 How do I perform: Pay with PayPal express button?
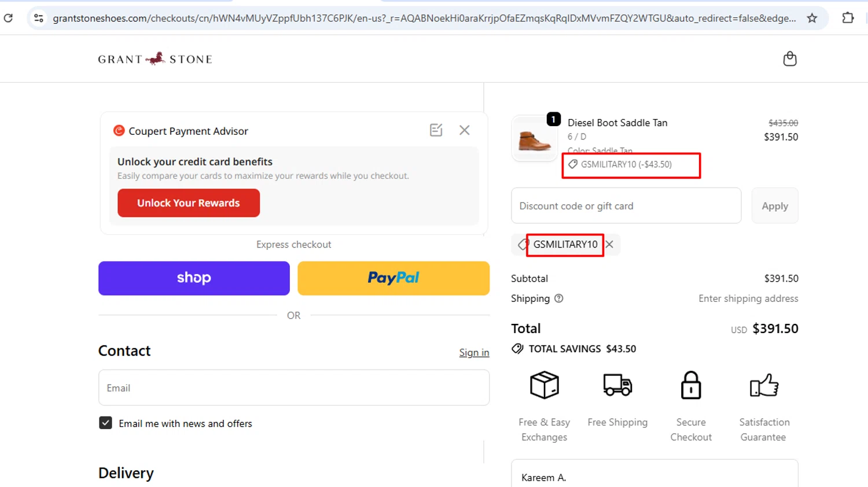tap(393, 278)
